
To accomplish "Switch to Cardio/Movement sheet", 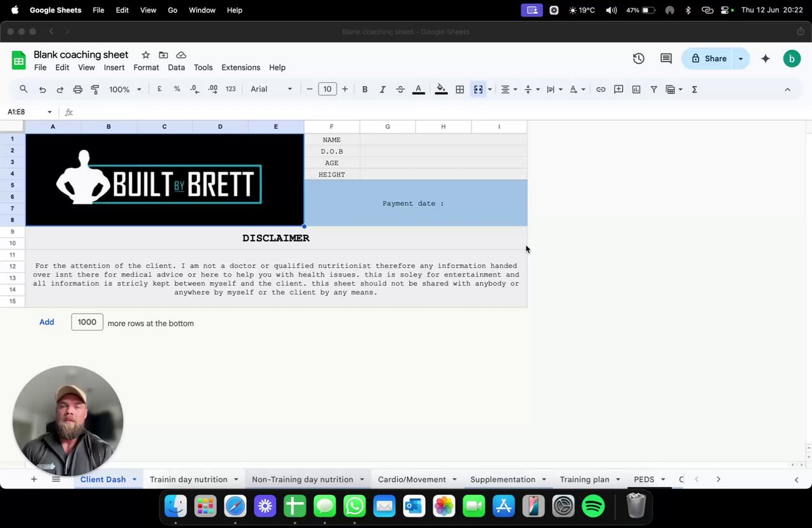I will point(412,479).
